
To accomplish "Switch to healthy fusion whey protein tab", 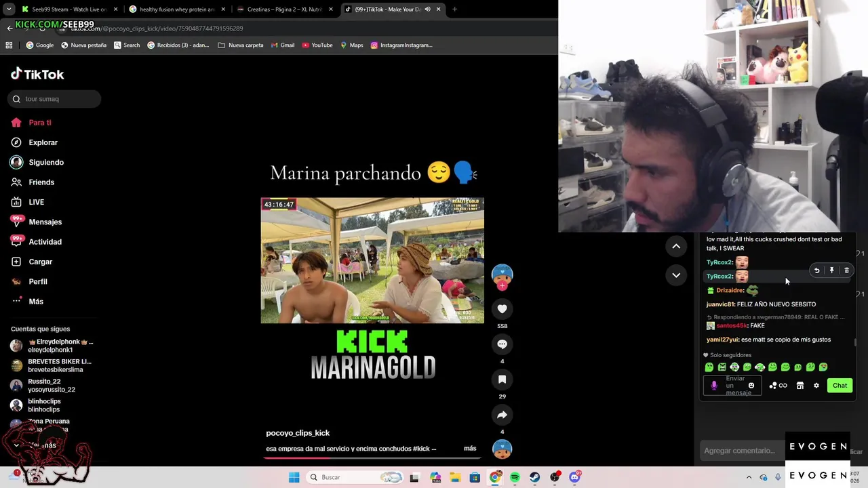I will (177, 9).
